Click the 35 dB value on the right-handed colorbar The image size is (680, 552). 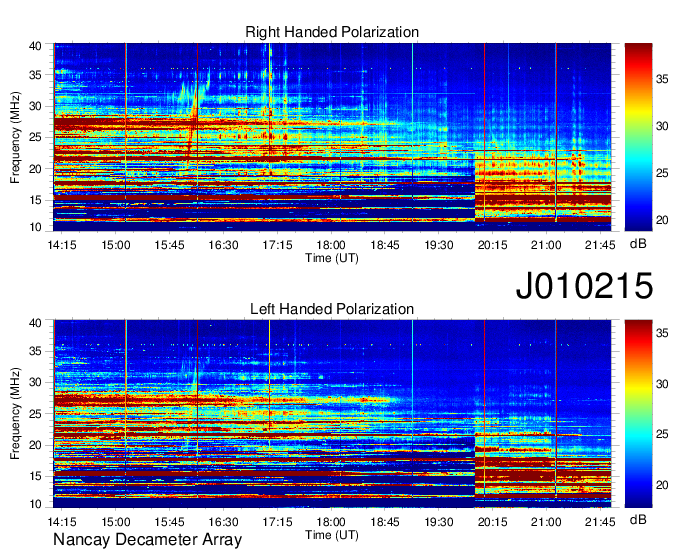[662, 79]
